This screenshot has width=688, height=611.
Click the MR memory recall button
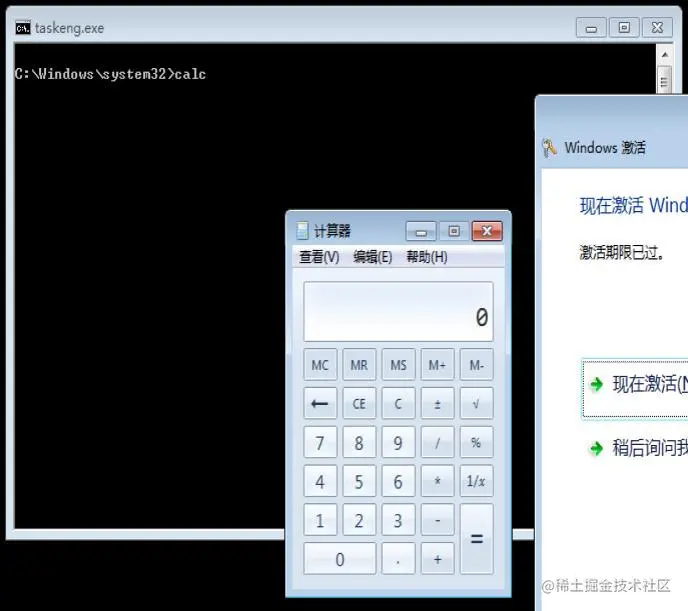coord(359,364)
